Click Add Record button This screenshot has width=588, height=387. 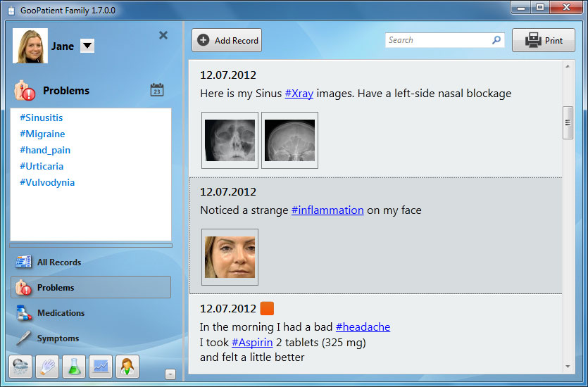(227, 40)
